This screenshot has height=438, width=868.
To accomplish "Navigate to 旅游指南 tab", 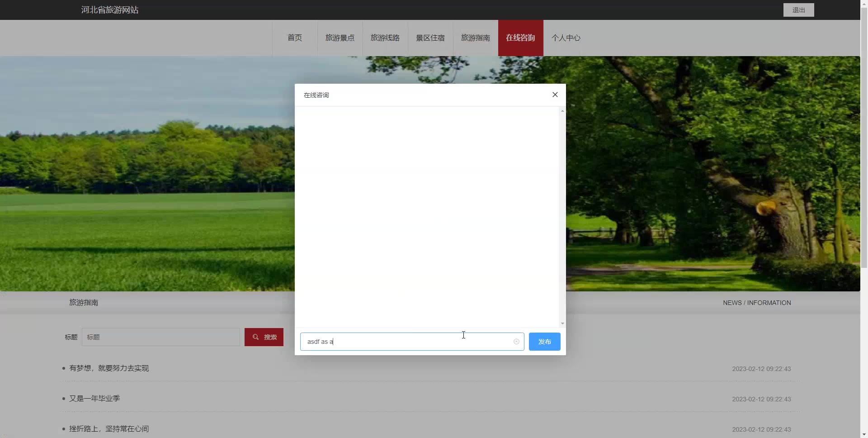I will 476,38.
